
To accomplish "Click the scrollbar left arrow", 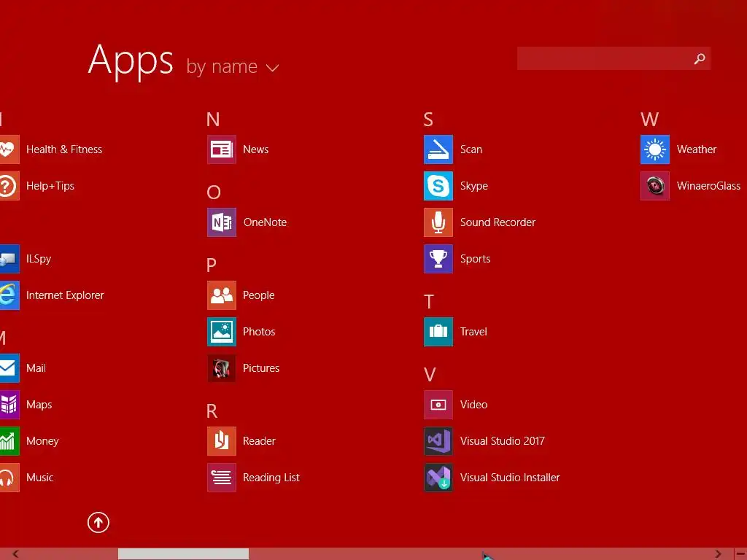I will coord(15,554).
